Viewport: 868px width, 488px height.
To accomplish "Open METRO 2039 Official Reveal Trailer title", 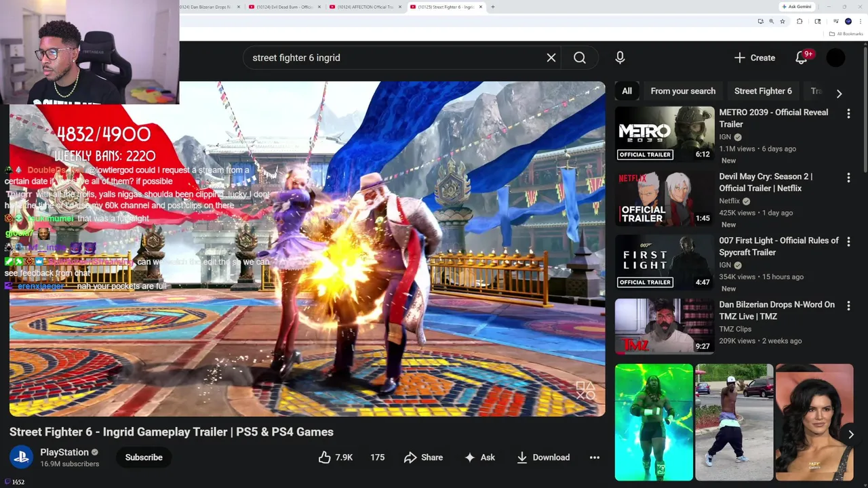I will point(773,118).
